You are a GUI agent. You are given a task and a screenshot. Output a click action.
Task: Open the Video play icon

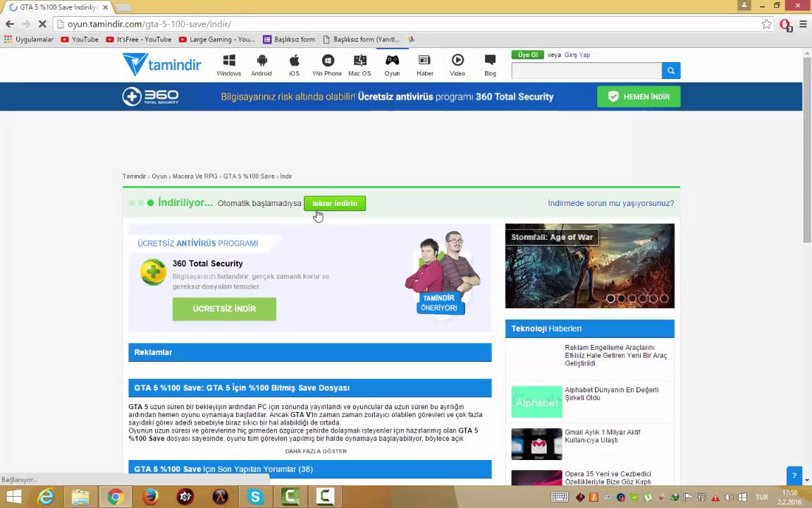pos(457,65)
